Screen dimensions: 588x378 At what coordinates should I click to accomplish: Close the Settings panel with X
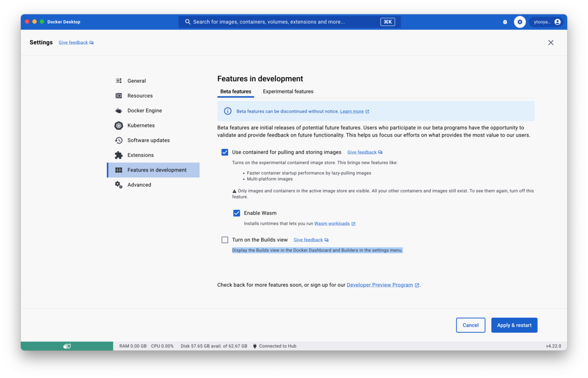[x=551, y=43]
